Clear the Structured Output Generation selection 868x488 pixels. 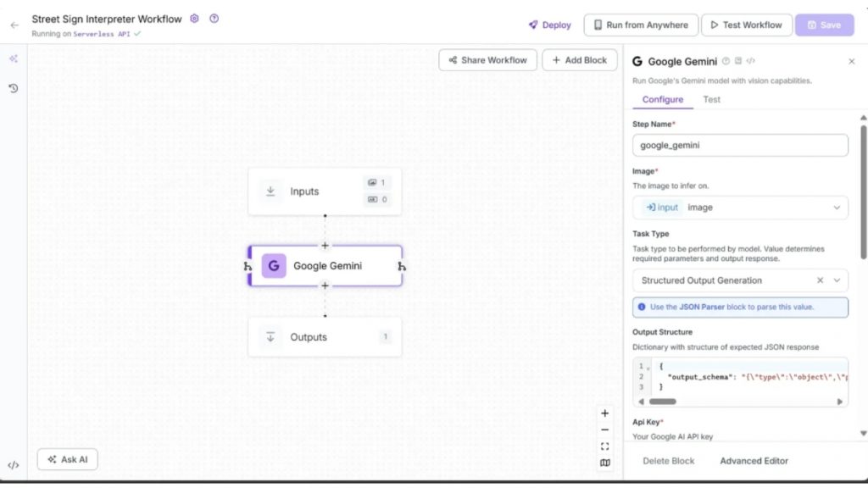(820, 280)
